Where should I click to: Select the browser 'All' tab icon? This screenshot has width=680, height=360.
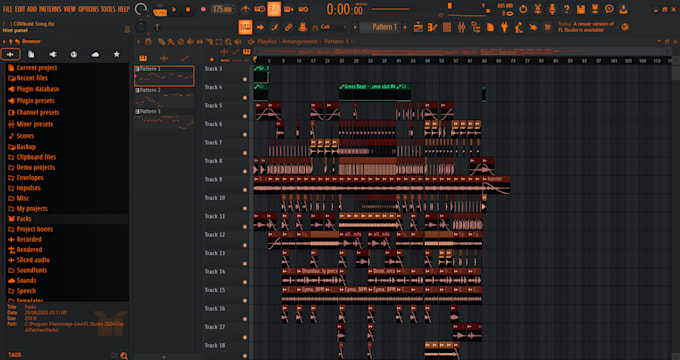click(x=10, y=54)
